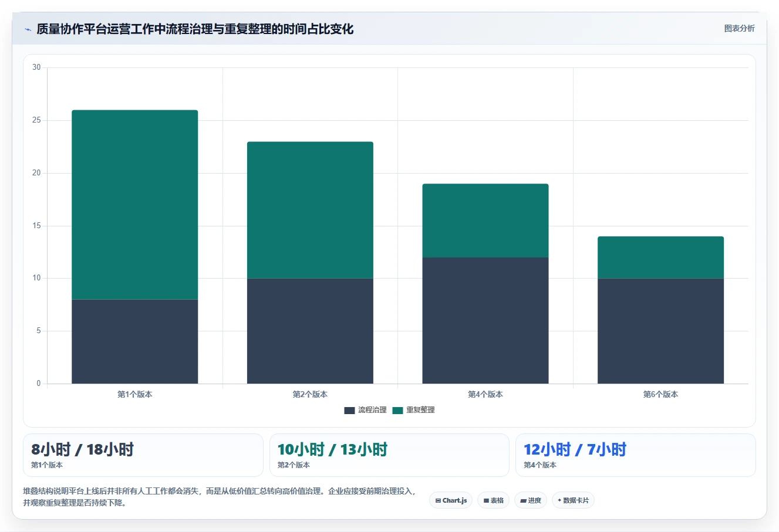Screen dimensions: 779x532
Task: Click the 第1个版本 dark 流程治理 bar segment
Action: [x=134, y=341]
